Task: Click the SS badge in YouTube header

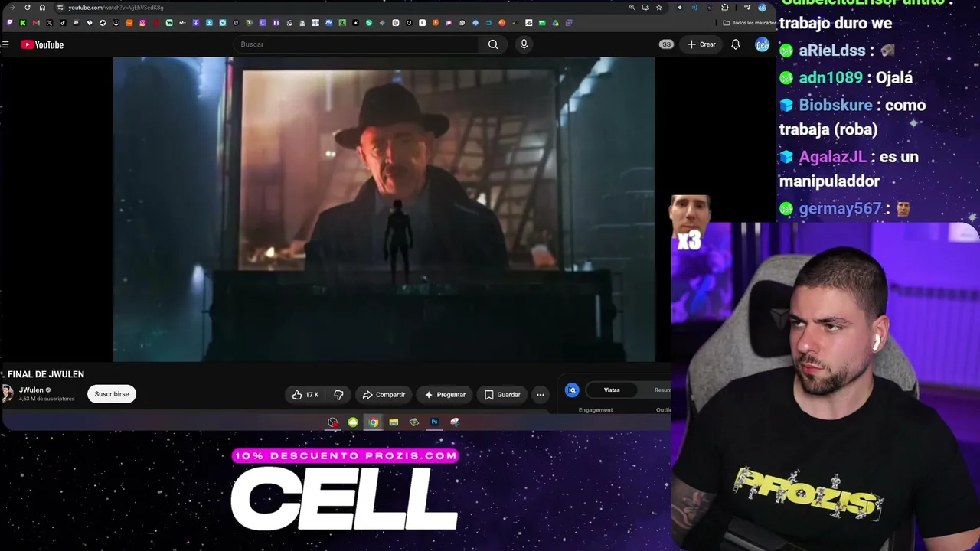Action: coord(666,44)
